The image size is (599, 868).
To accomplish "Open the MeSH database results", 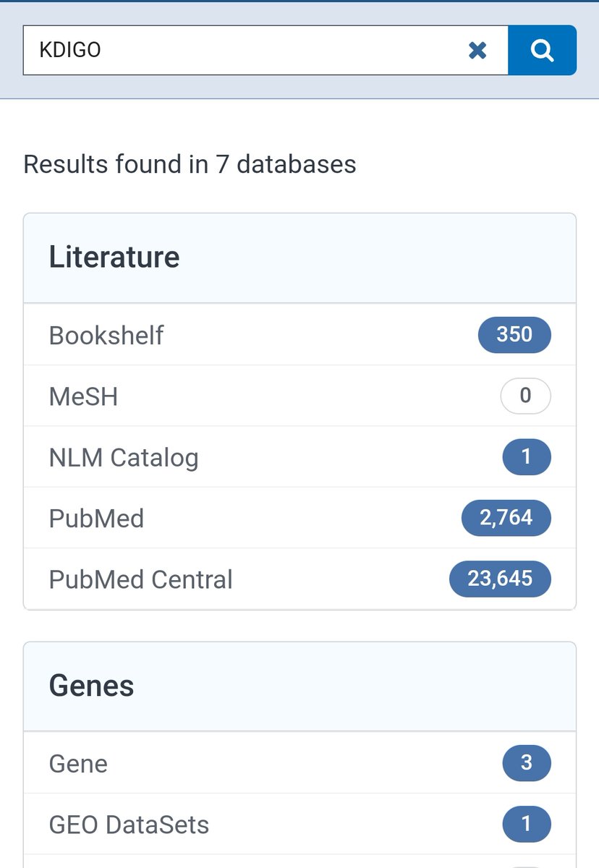I will (x=83, y=396).
